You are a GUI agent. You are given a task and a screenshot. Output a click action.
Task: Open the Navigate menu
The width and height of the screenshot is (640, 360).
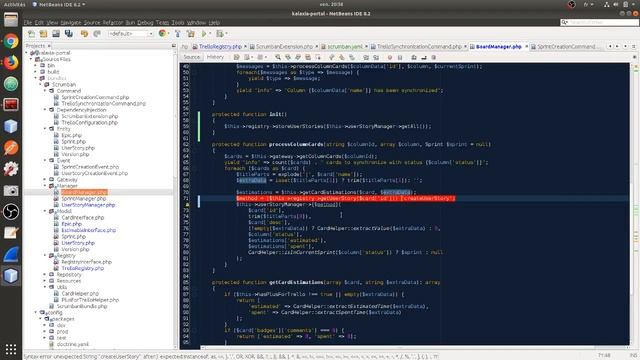point(71,22)
